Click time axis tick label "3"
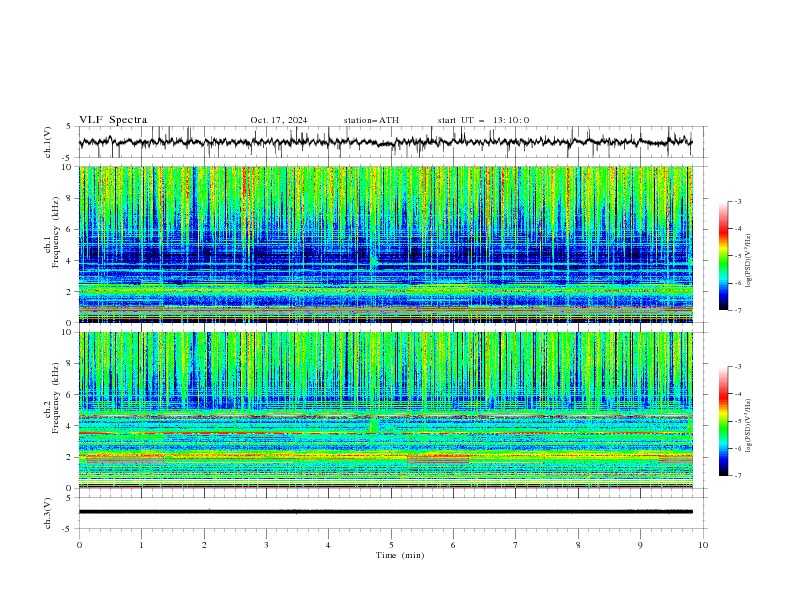Image resolution: width=792 pixels, height=612 pixels. [266, 545]
